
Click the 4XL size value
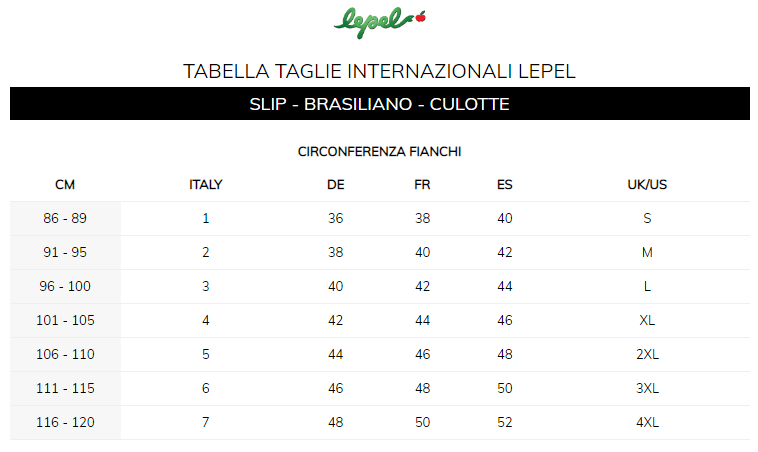[647, 422]
